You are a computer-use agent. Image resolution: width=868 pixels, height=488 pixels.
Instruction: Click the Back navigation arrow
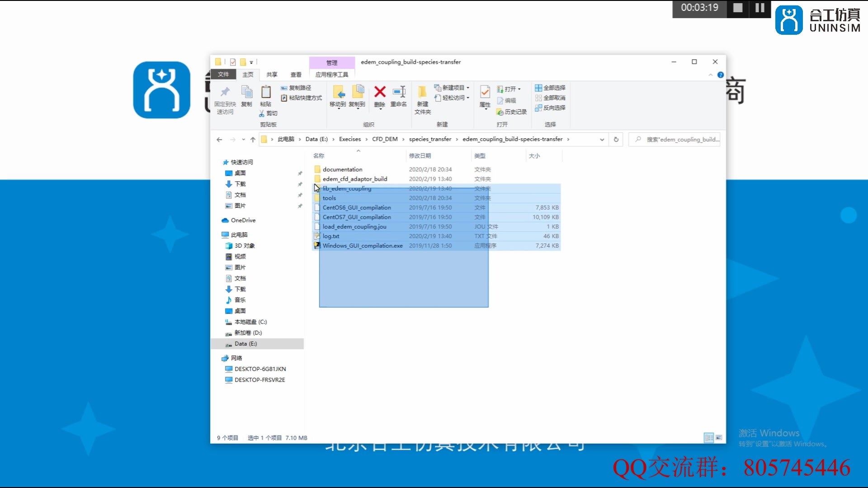219,140
